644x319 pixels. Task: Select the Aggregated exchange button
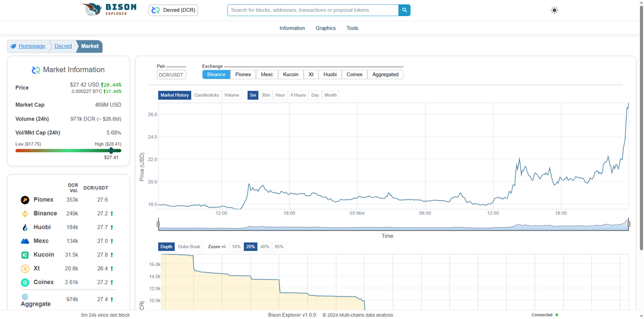coord(385,75)
